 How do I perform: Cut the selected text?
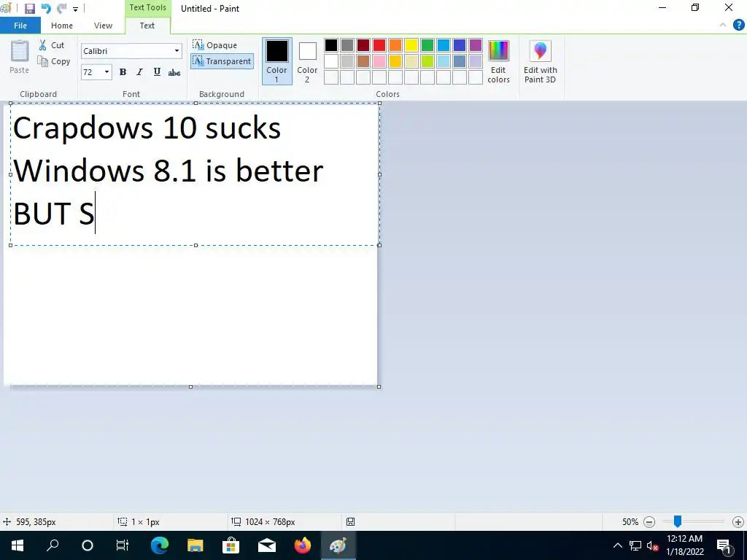coord(52,45)
